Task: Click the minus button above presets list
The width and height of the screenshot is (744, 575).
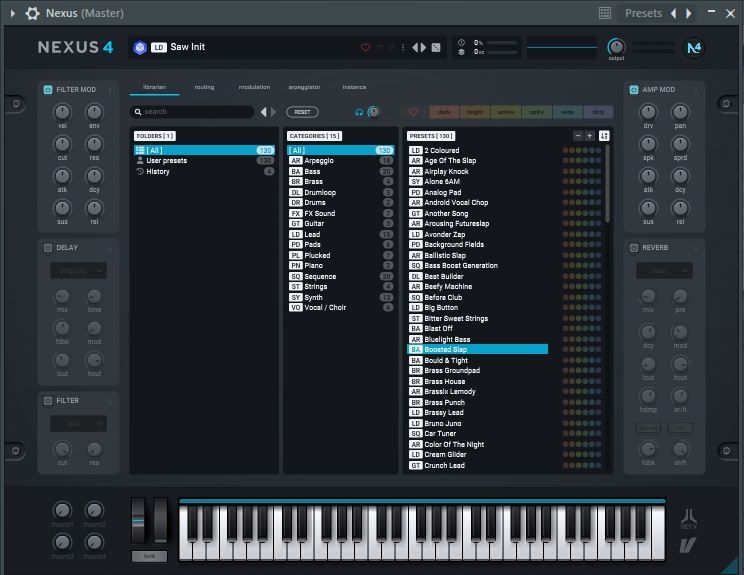Action: click(x=578, y=136)
